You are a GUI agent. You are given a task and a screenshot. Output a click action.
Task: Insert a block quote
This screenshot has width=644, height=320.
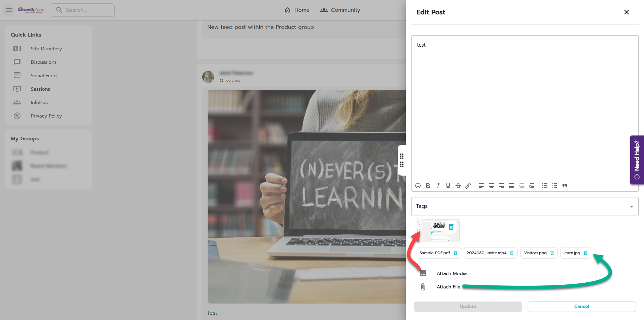(x=565, y=186)
